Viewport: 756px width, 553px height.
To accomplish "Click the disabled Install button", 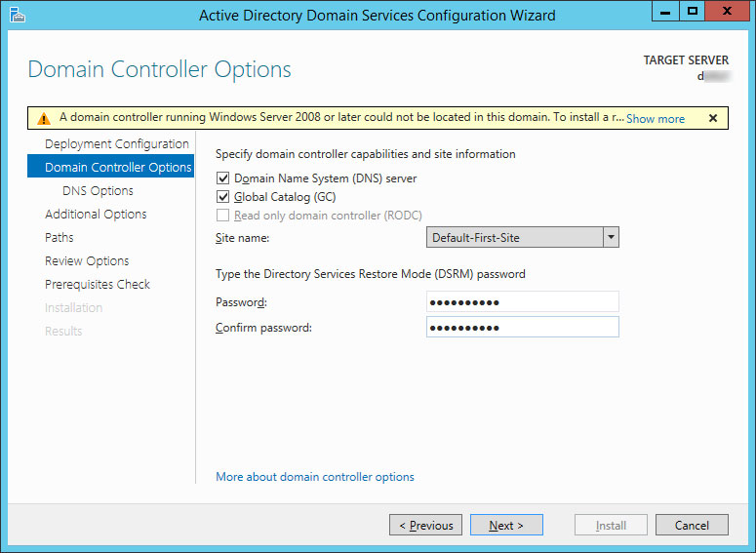I will pos(611,525).
